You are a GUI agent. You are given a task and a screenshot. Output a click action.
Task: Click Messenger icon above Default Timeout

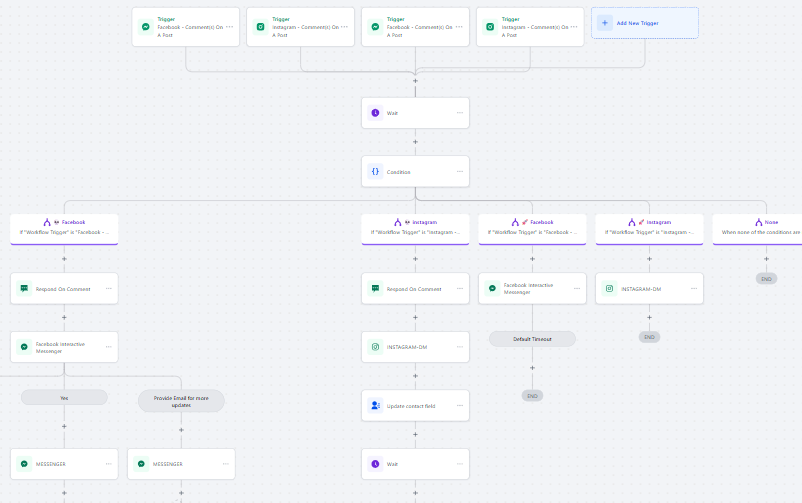point(492,289)
